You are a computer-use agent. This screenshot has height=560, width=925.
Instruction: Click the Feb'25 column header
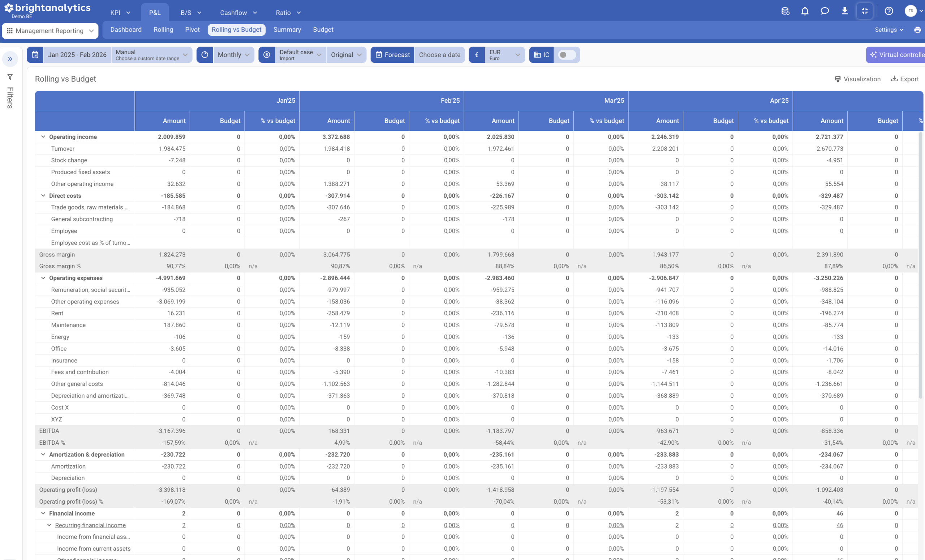382,100
